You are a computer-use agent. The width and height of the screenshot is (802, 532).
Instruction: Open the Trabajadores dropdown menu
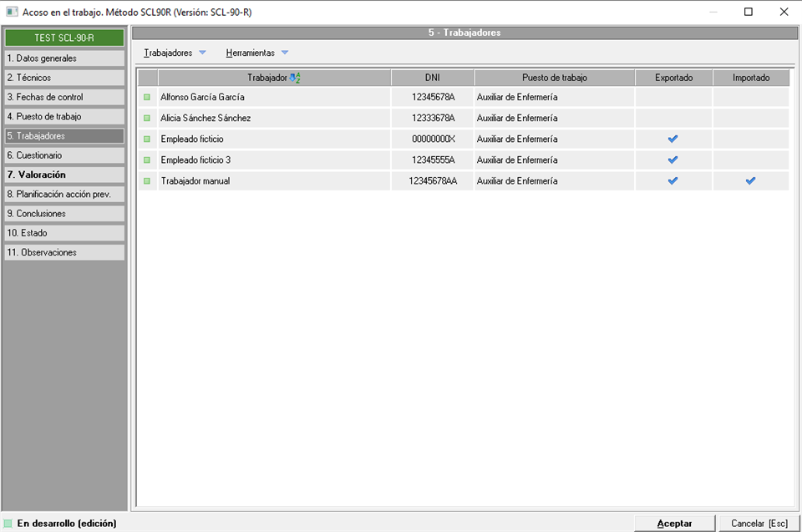[x=175, y=53]
